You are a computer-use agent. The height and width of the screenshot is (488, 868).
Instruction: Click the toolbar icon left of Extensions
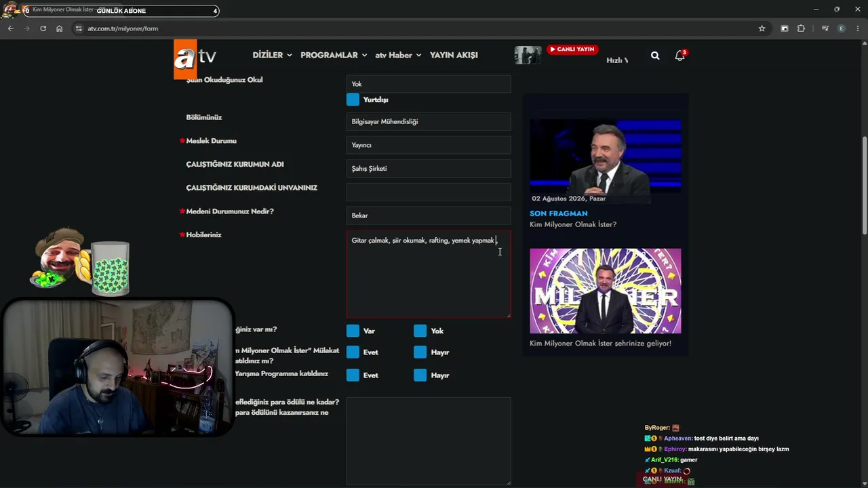coord(785,28)
